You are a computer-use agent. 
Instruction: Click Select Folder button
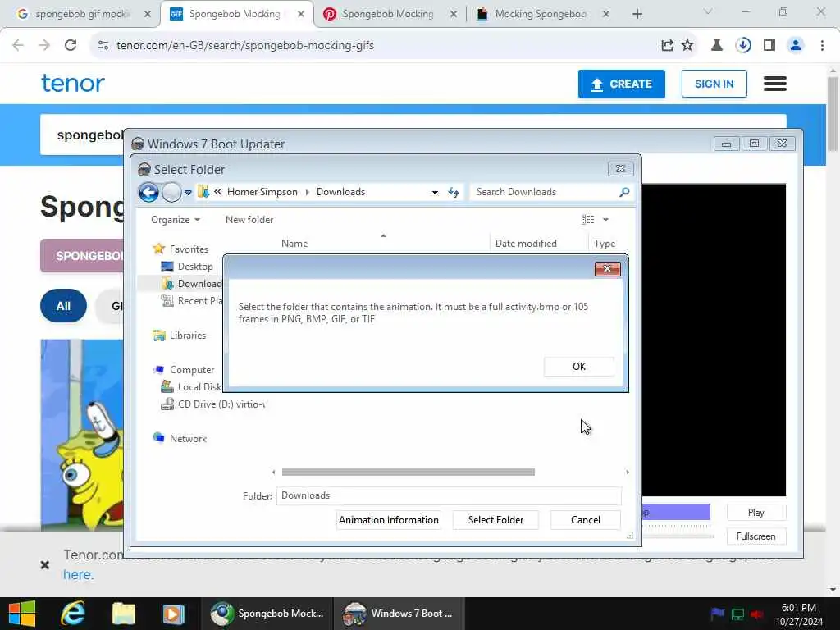(495, 519)
